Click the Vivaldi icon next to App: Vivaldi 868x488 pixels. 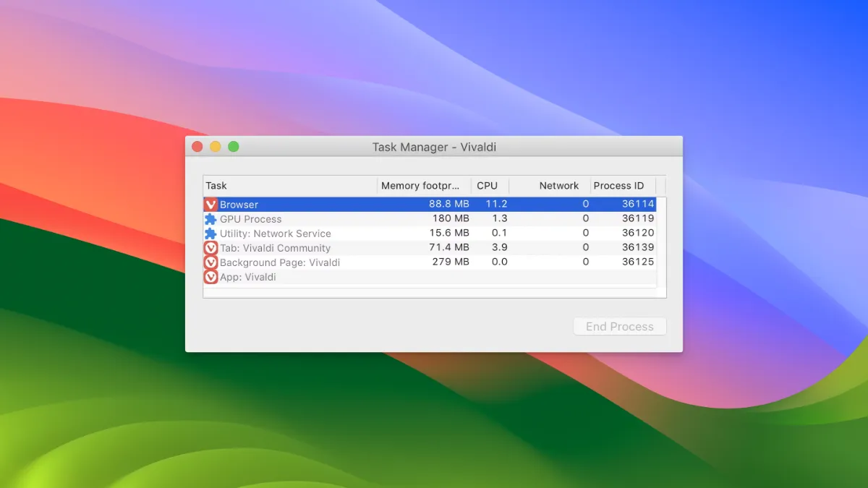coord(210,277)
